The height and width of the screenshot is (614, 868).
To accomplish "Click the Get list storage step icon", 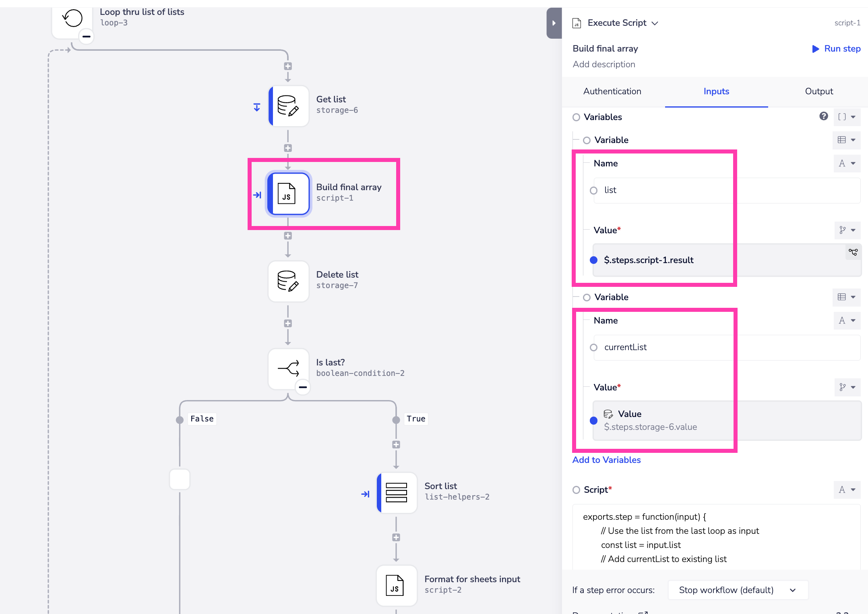I will pyautogui.click(x=288, y=106).
